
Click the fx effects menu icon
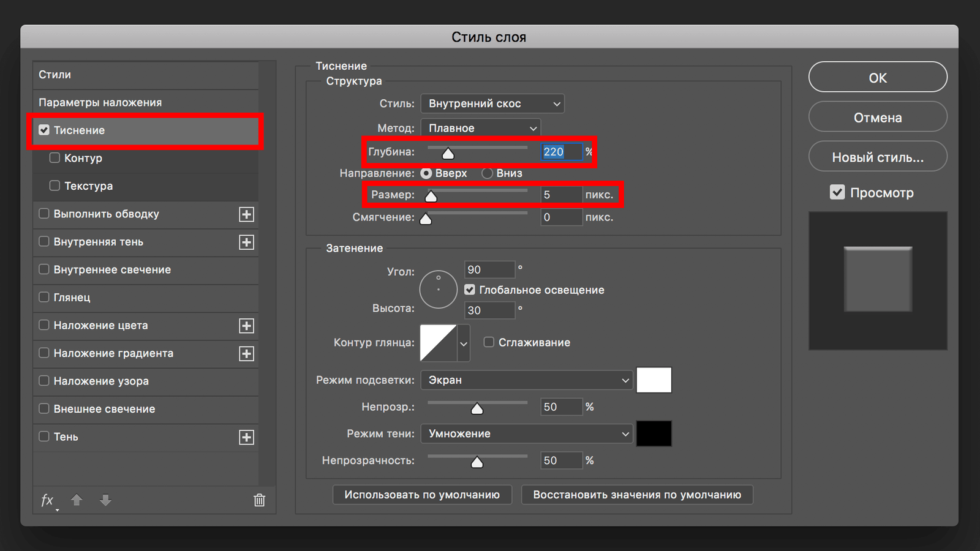tap(47, 500)
